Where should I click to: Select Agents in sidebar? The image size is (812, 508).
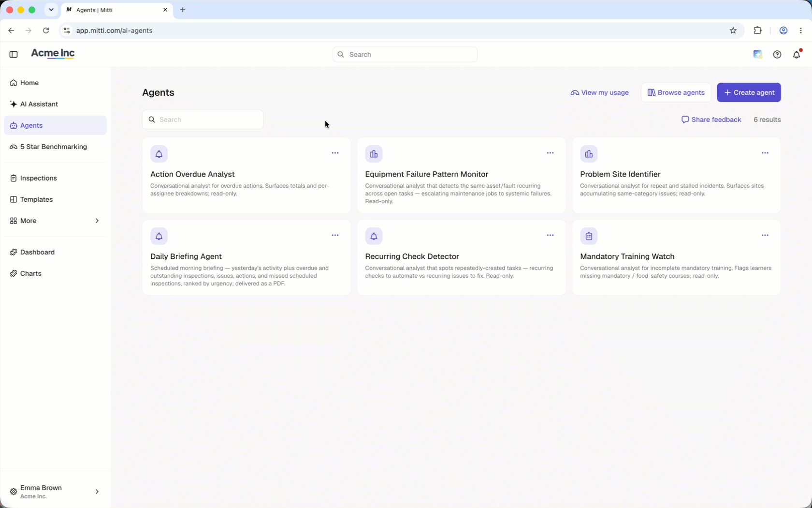(55, 125)
